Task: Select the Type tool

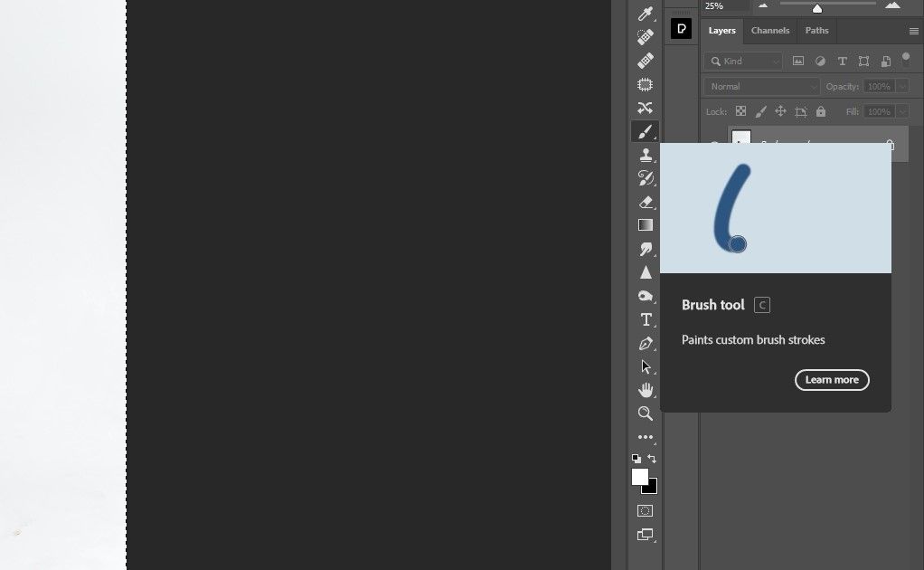Action: (x=646, y=319)
